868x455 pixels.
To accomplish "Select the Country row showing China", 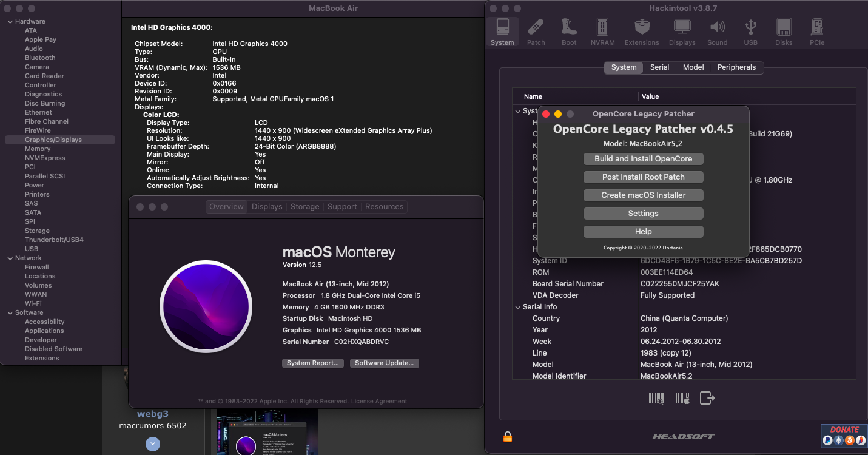I will coord(684,318).
